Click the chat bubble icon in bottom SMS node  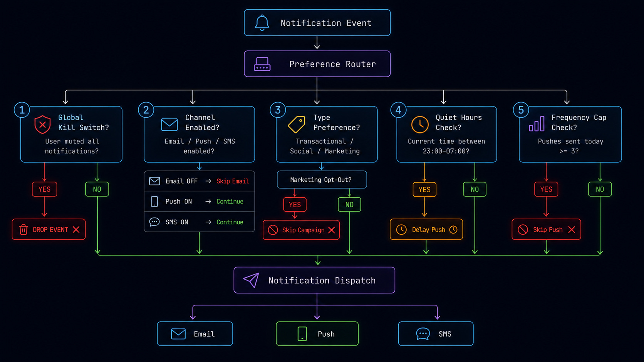tap(423, 334)
